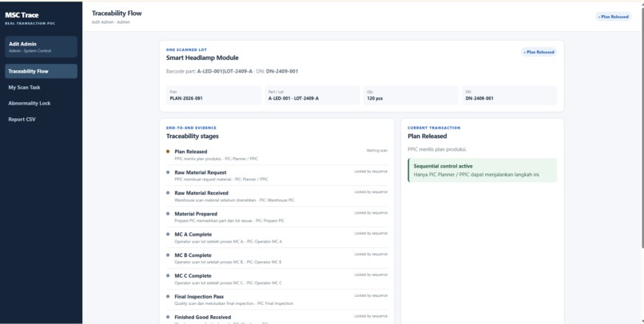Click the Adit Admin user card
The height and width of the screenshot is (324, 644).
(x=41, y=47)
